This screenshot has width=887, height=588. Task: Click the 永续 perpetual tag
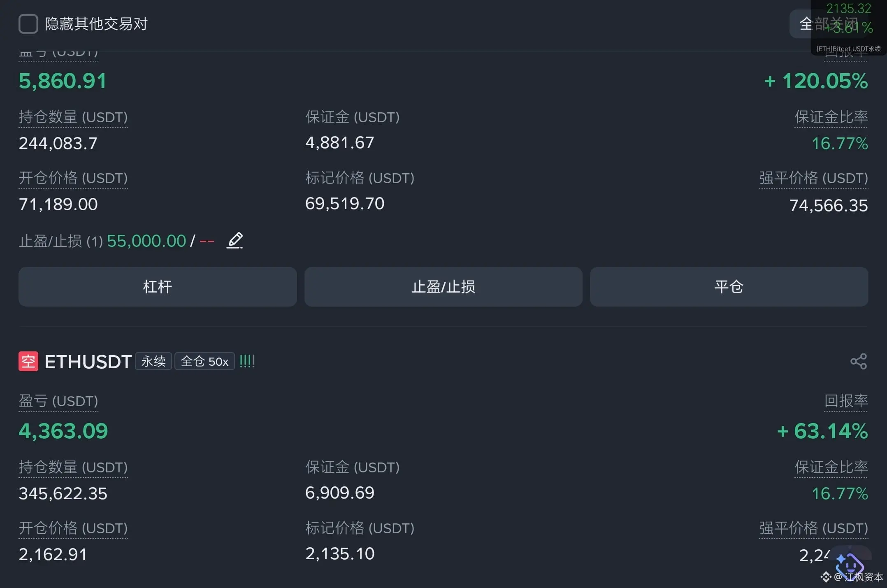coord(153,361)
